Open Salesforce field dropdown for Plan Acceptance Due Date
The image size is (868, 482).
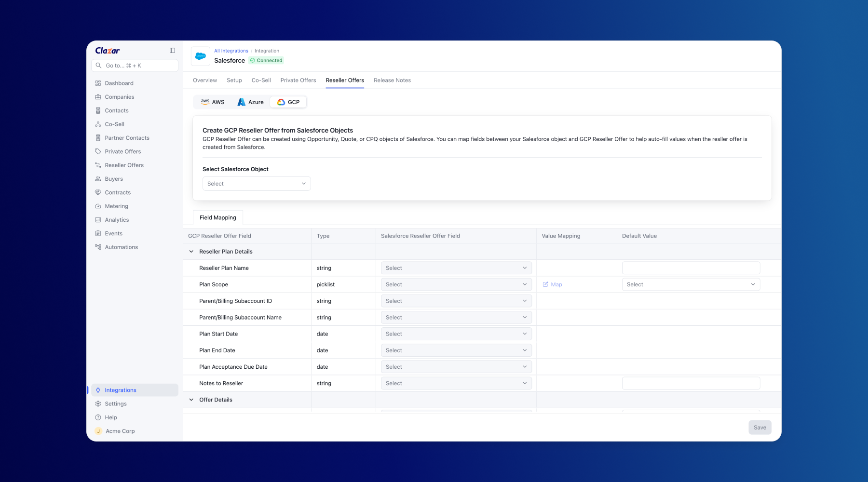[456, 367]
